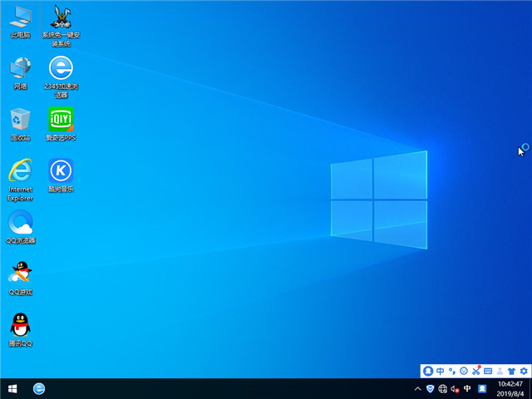Select the Internet Explorer desktop icon
Image resolution: width=532 pixels, height=399 pixels.
(x=20, y=180)
